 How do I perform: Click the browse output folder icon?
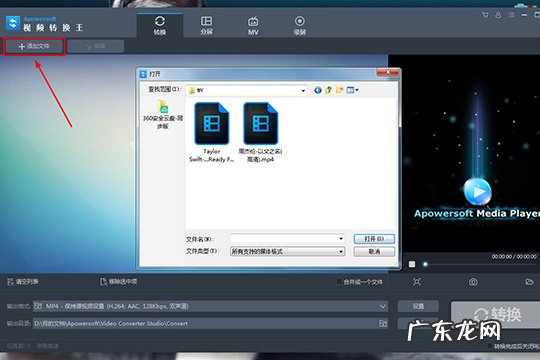tap(383, 323)
